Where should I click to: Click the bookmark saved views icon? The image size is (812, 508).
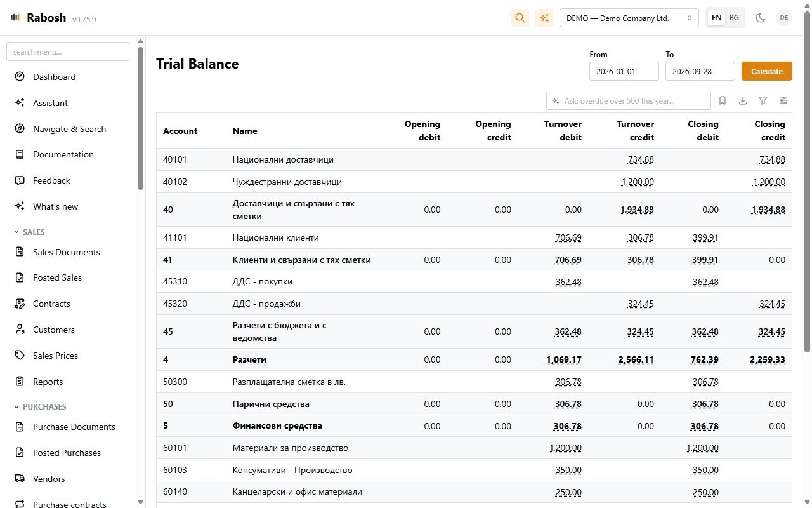(723, 100)
